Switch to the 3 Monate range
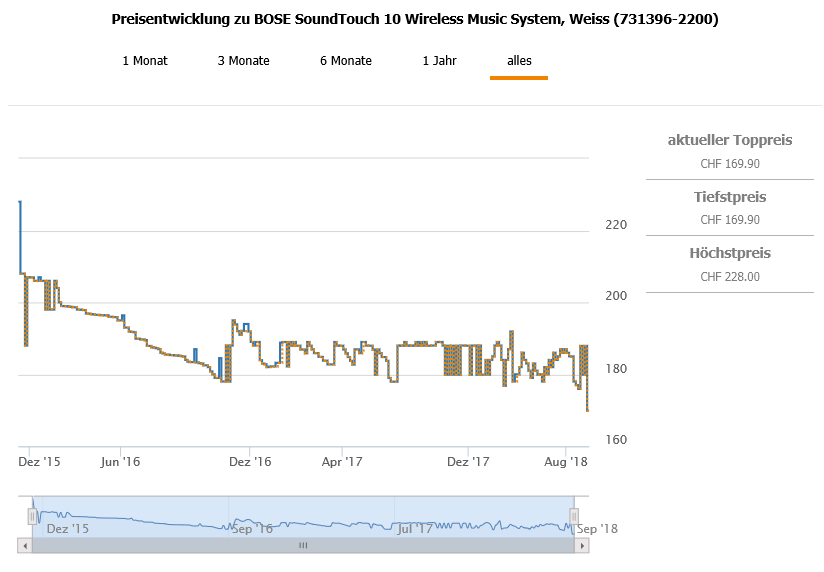The width and height of the screenshot is (824, 572). click(243, 61)
